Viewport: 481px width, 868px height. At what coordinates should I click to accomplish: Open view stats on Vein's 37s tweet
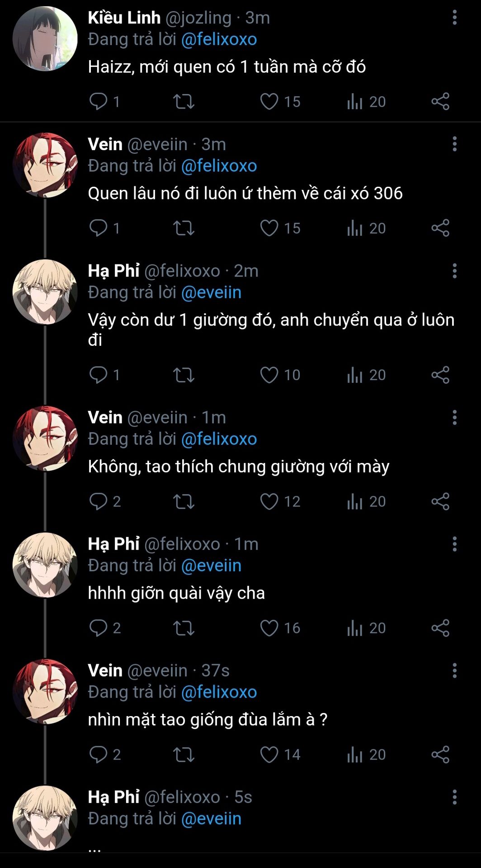355,755
